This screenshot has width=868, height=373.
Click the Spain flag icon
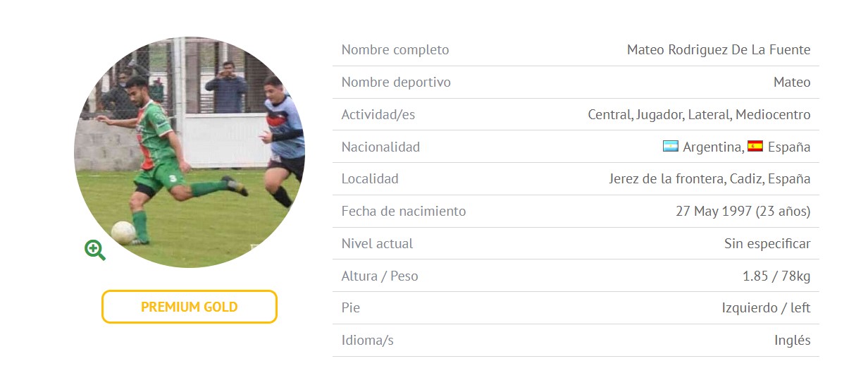click(x=755, y=147)
